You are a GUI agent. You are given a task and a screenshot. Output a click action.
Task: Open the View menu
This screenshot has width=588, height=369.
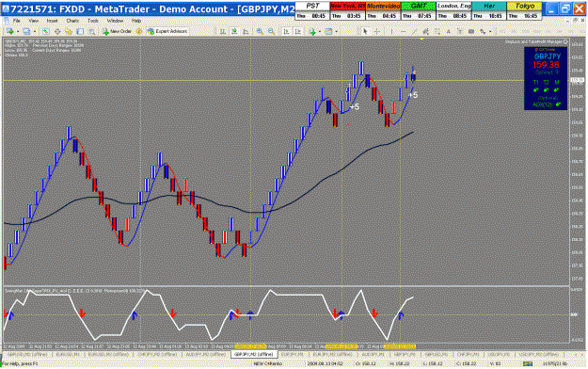coord(33,21)
